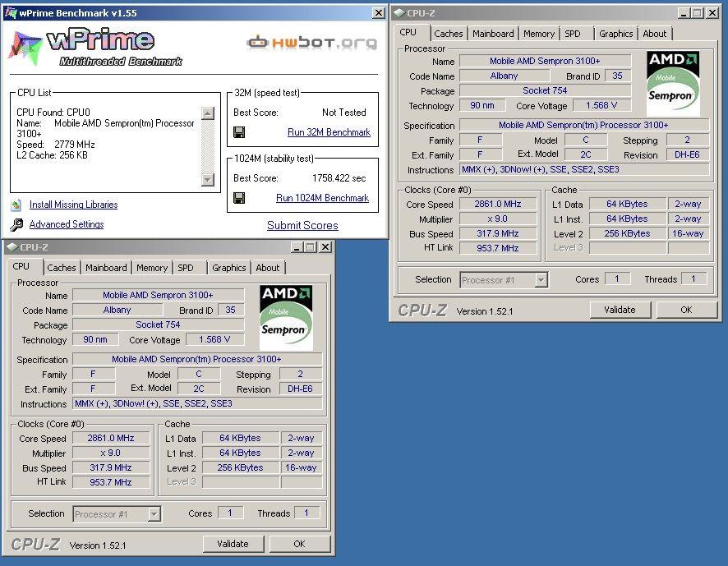Click Albany code name in lower-left CPU-Z
Viewport: 728px width, 566px height.
pos(117,310)
